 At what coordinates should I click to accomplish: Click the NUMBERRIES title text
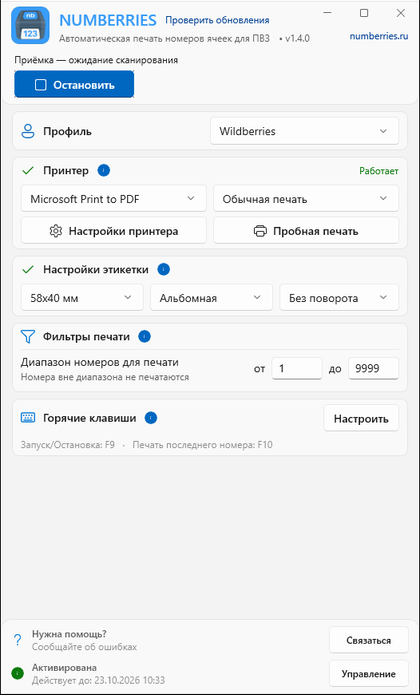[108, 20]
